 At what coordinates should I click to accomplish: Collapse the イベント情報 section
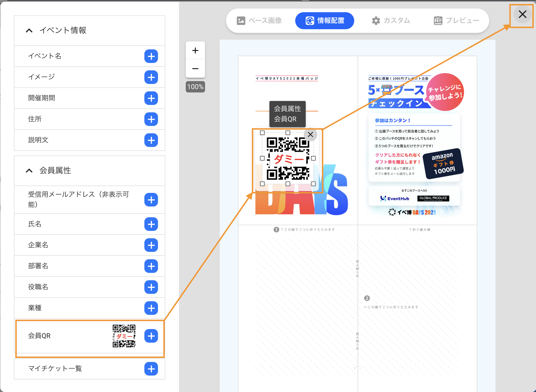[x=29, y=30]
